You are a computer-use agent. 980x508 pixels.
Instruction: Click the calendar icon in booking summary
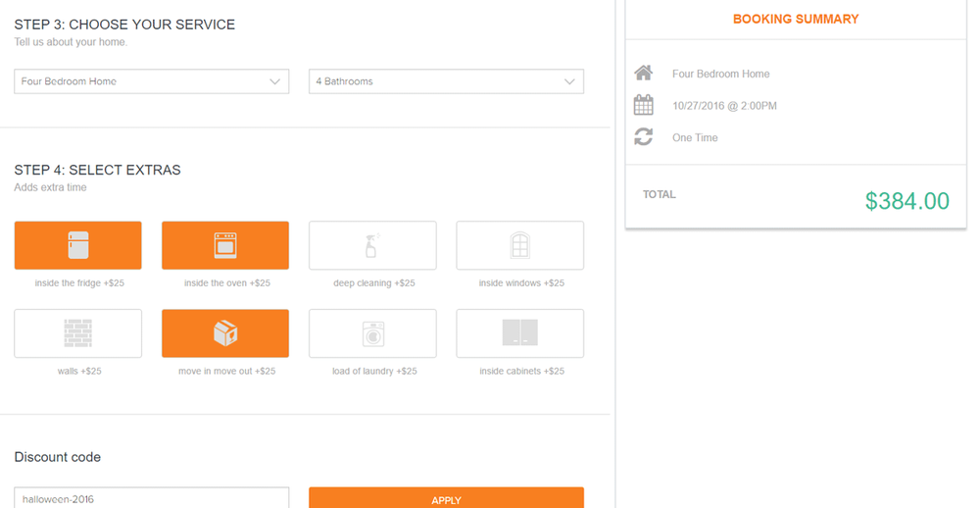pos(644,105)
